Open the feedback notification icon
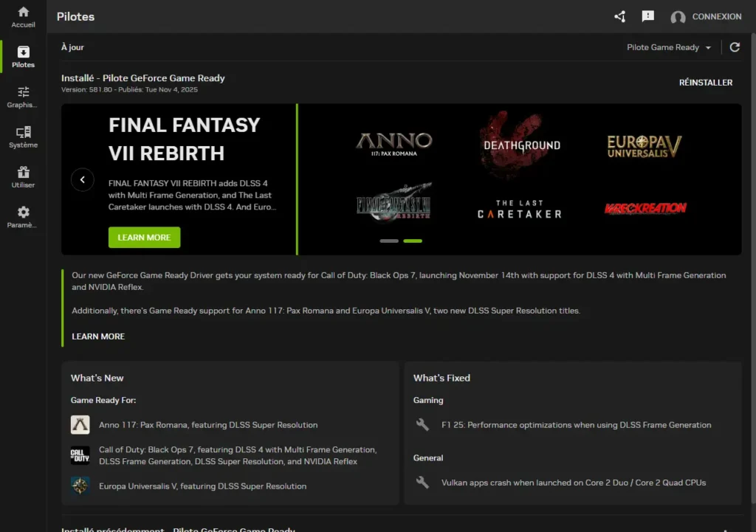 tap(647, 16)
